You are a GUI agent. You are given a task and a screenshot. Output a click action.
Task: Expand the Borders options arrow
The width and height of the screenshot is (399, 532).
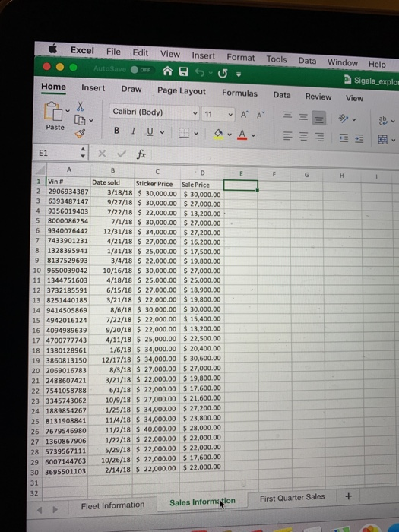coord(196,134)
